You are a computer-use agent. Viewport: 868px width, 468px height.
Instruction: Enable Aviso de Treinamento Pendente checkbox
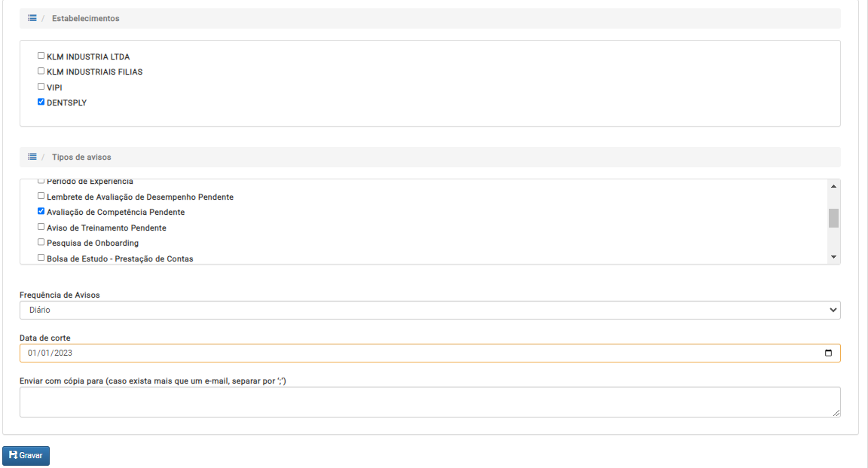pyautogui.click(x=41, y=227)
